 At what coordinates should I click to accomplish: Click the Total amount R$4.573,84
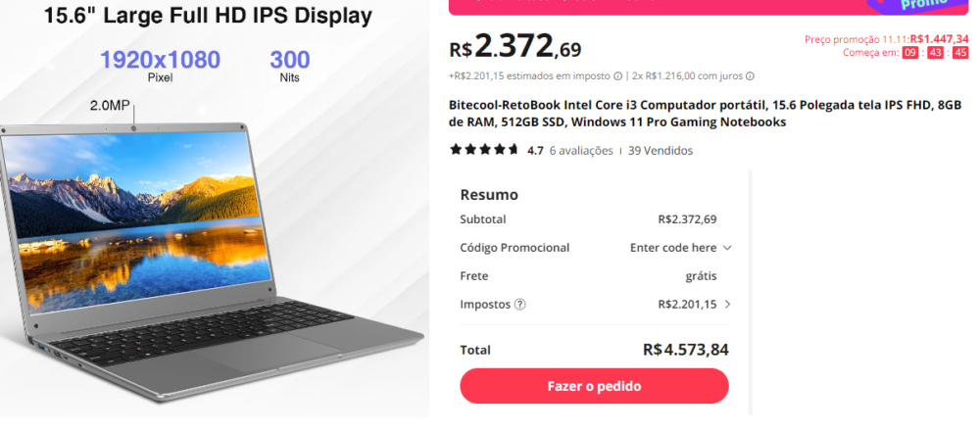tap(686, 350)
